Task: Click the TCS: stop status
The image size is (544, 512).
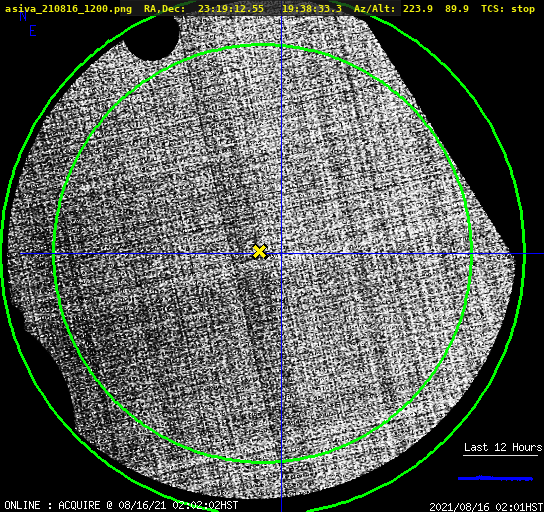Action: click(508, 9)
